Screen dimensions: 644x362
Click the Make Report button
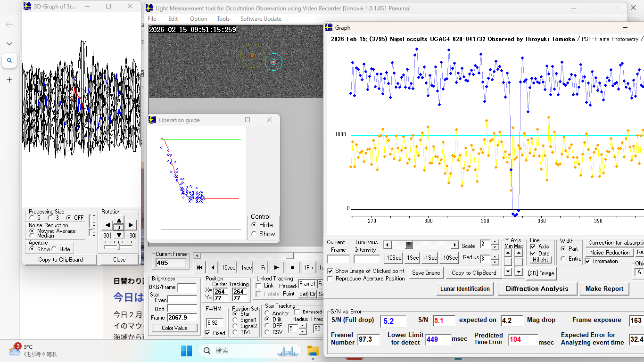(604, 288)
